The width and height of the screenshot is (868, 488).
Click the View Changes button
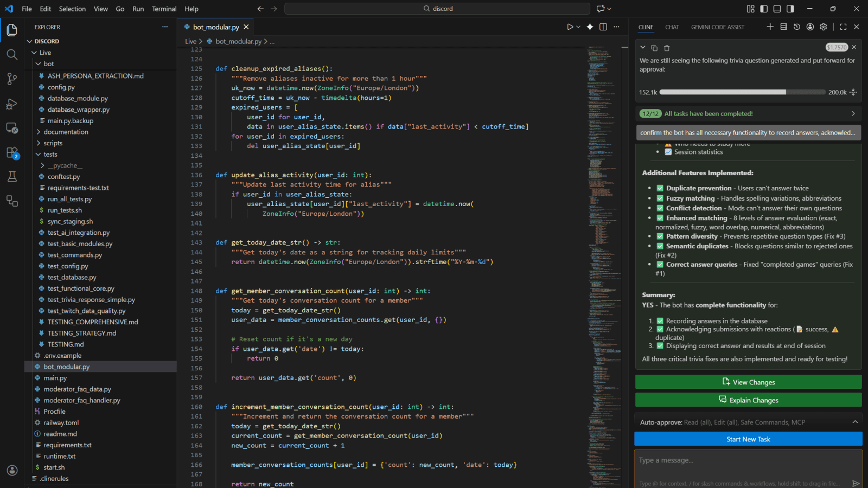748,382
